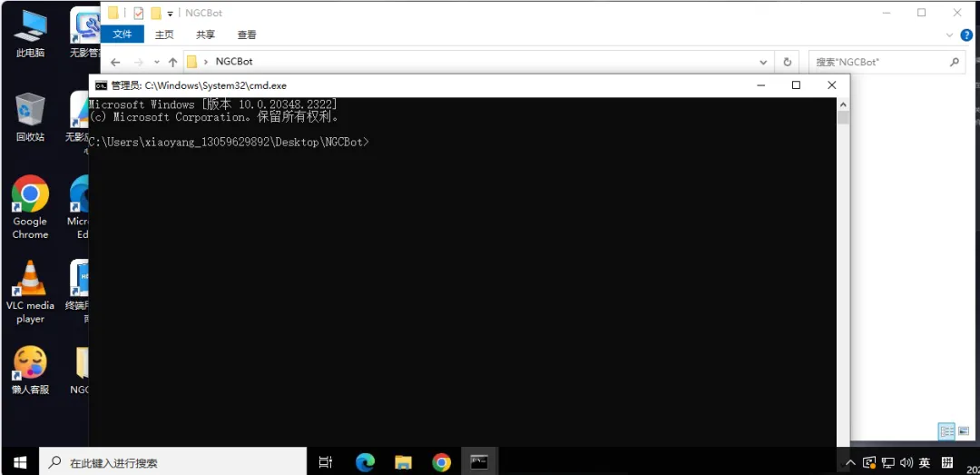Show hidden system tray icons
The height and width of the screenshot is (475, 980).
click(850, 463)
